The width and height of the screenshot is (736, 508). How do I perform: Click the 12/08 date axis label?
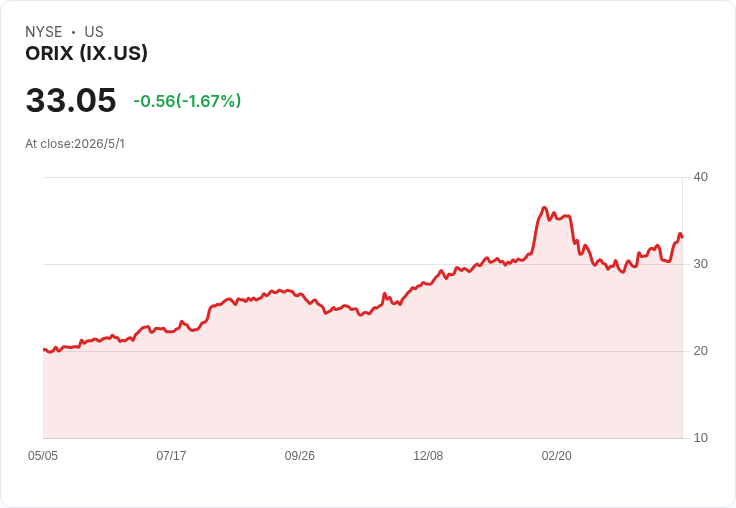(x=428, y=456)
